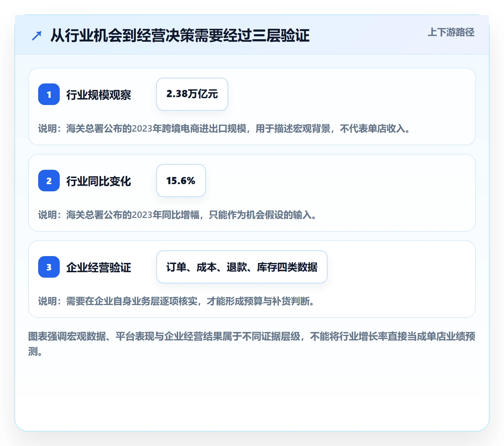Click the blue number 1 badge

[x=49, y=94]
